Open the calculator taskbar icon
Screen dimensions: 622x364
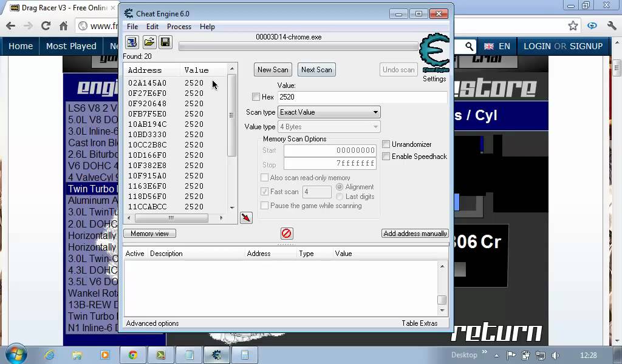244,355
